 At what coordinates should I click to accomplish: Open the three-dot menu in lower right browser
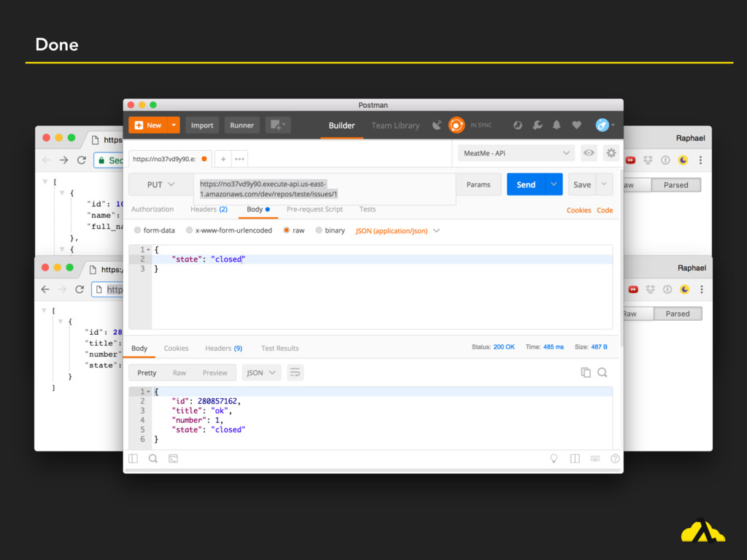pos(701,289)
